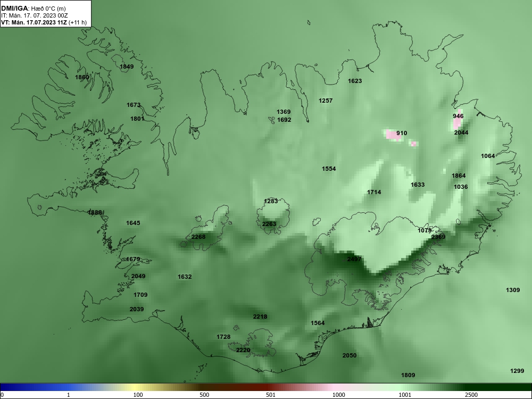Select the 2268 dark green value

click(198, 237)
